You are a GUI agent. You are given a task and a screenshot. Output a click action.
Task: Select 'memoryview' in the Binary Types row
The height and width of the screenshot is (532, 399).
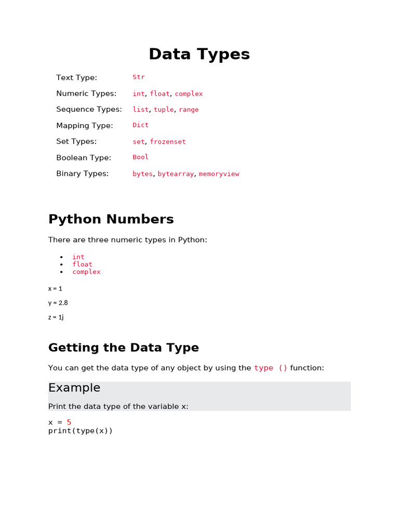pyautogui.click(x=219, y=174)
